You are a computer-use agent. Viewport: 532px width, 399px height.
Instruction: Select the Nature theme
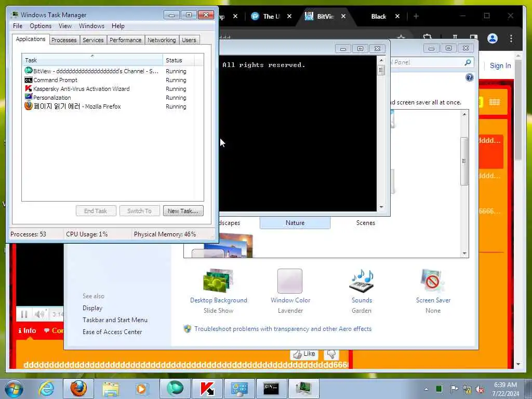295,223
